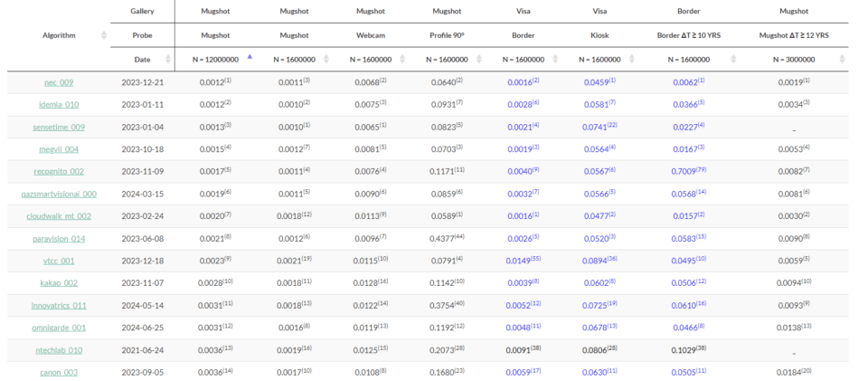868x381 pixels.
Task: Open the idemia_010 algorithm link
Action: pos(58,104)
